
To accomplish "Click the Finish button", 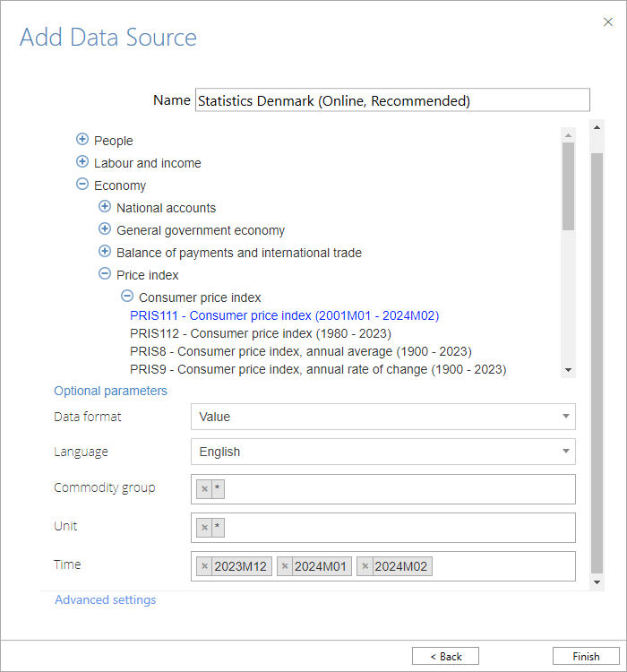I will pyautogui.click(x=586, y=656).
